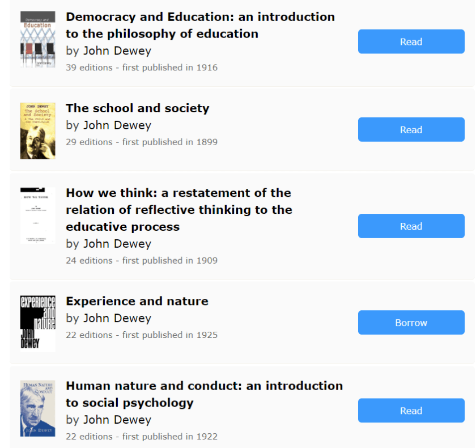Visit John Dewey author link under Democracy and Education
This screenshot has width=476, height=448.
coord(117,51)
